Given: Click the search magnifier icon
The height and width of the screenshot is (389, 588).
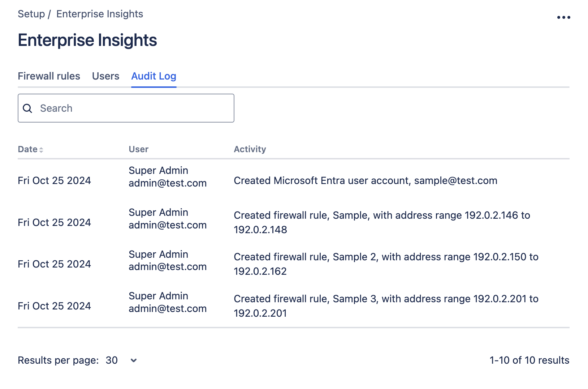Looking at the screenshot, I should (x=28, y=108).
